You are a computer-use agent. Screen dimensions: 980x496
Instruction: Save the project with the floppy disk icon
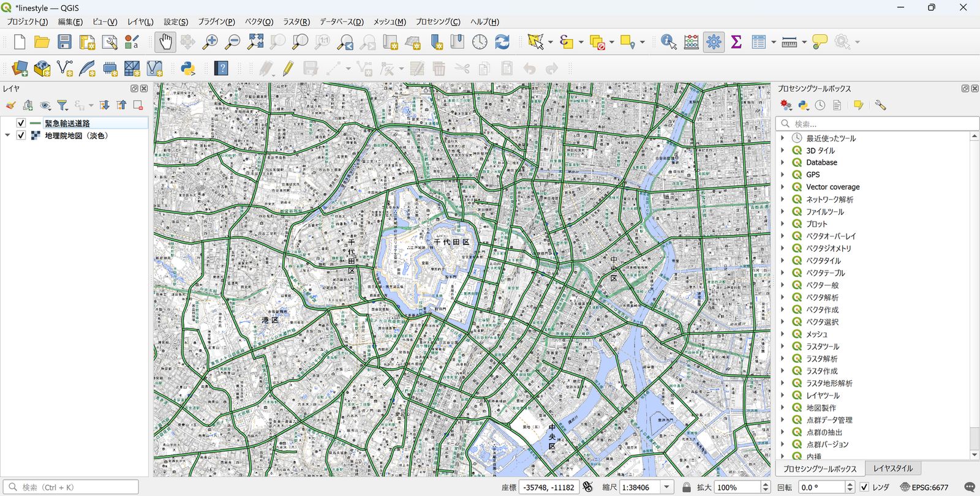pyautogui.click(x=64, y=42)
